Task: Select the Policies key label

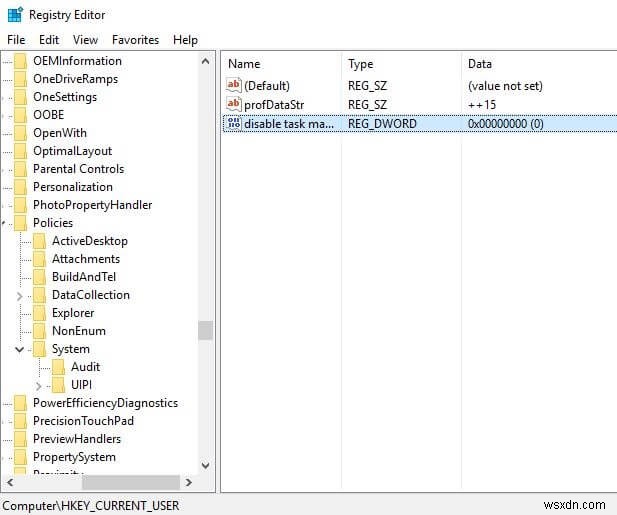Action: coord(53,223)
